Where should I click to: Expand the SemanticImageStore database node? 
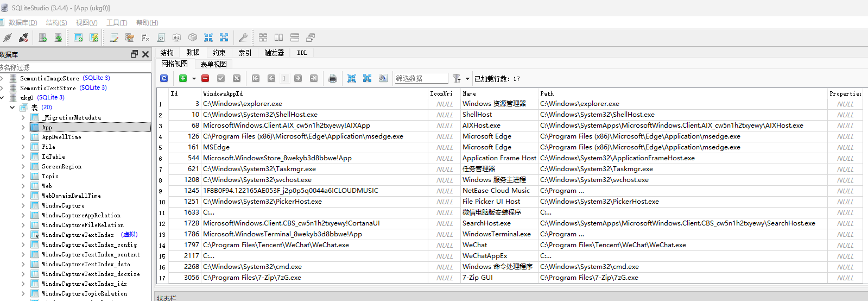pos(2,78)
